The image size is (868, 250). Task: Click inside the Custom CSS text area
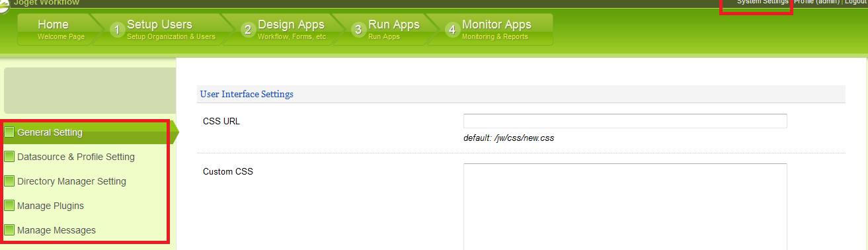625,206
